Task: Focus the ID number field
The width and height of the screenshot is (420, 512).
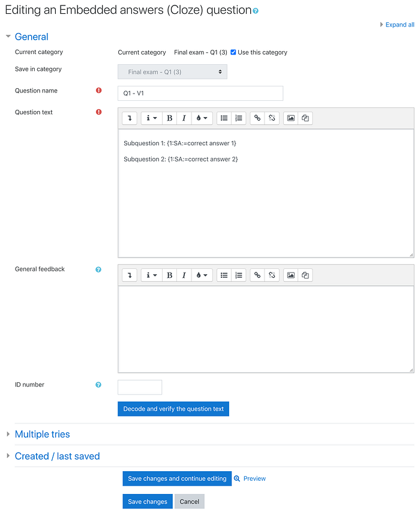Action: coord(140,388)
